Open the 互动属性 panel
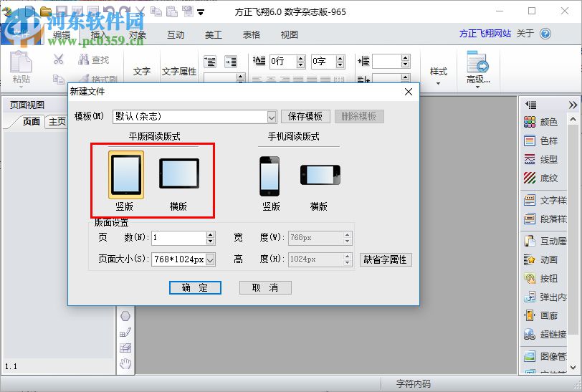Screen dimensions: 582x392 (545, 242)
